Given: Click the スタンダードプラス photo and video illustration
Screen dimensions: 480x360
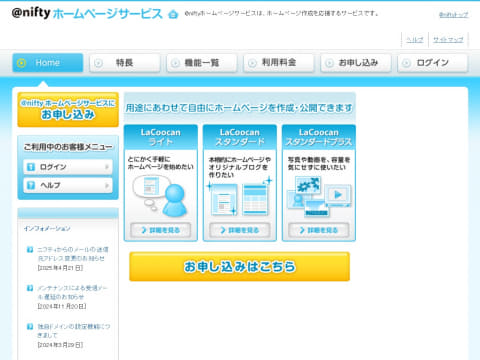Looking at the screenshot, I should click(x=319, y=197).
